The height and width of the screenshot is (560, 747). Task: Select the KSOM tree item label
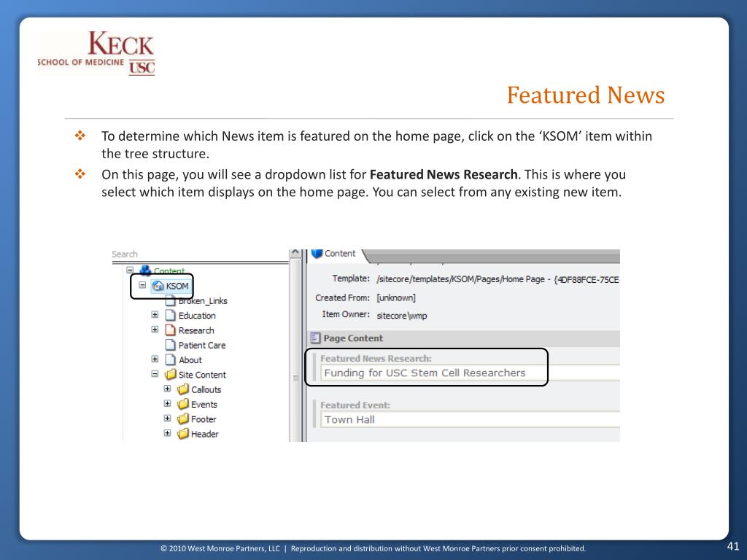(x=177, y=286)
